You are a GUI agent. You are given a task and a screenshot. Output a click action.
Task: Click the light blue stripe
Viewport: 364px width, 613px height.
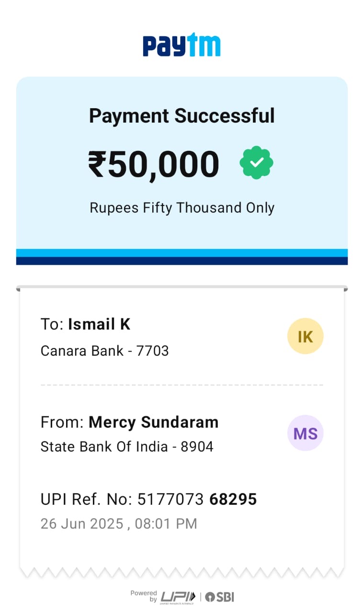(x=182, y=253)
